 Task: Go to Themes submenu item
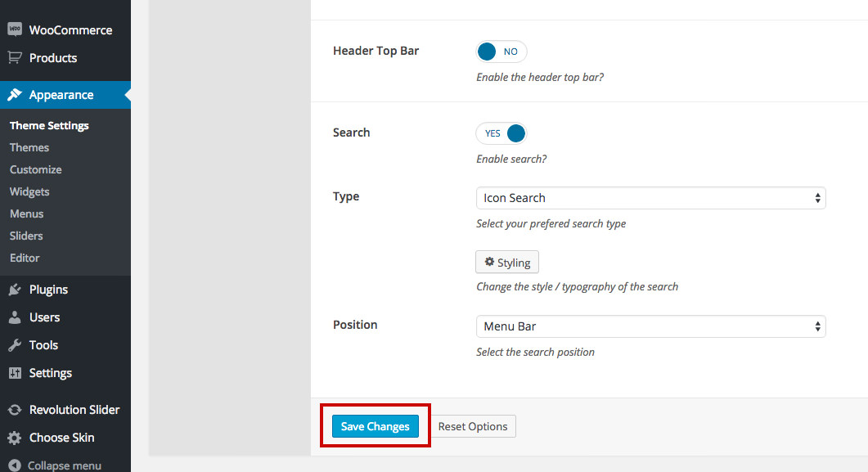(x=29, y=148)
